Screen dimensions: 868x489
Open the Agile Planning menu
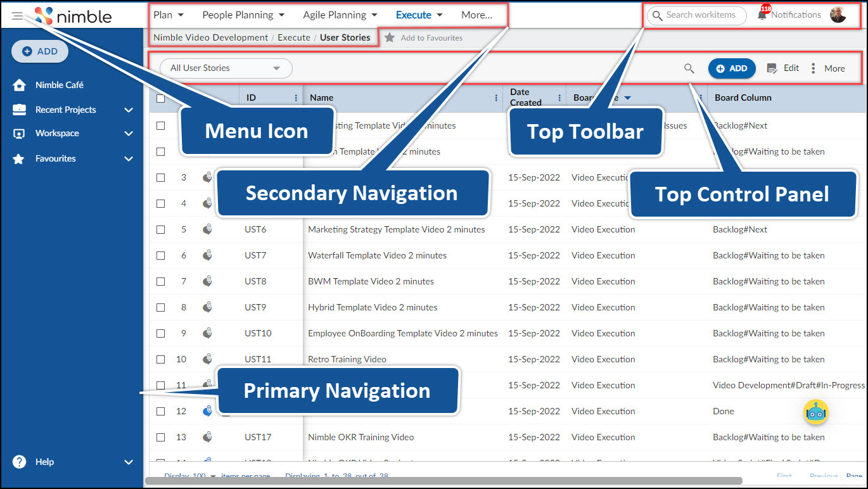coord(336,14)
